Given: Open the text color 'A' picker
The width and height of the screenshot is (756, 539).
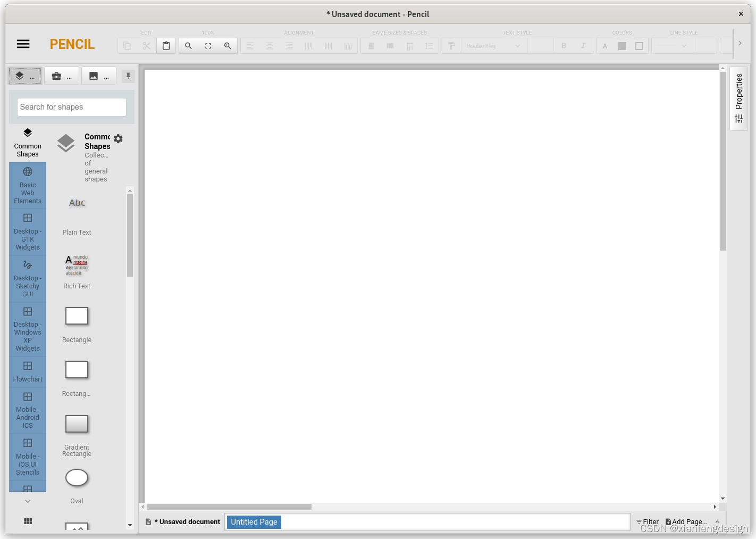Looking at the screenshot, I should point(605,46).
